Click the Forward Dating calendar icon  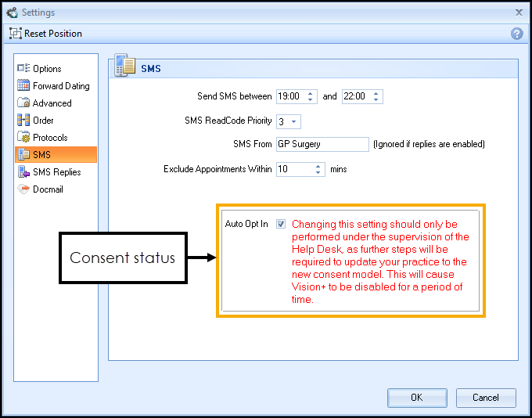pos(23,86)
